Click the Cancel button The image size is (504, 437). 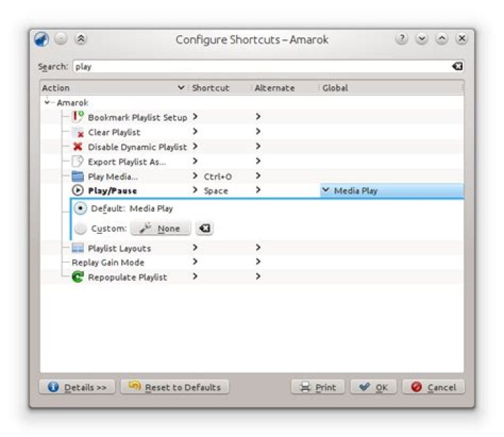tap(433, 387)
